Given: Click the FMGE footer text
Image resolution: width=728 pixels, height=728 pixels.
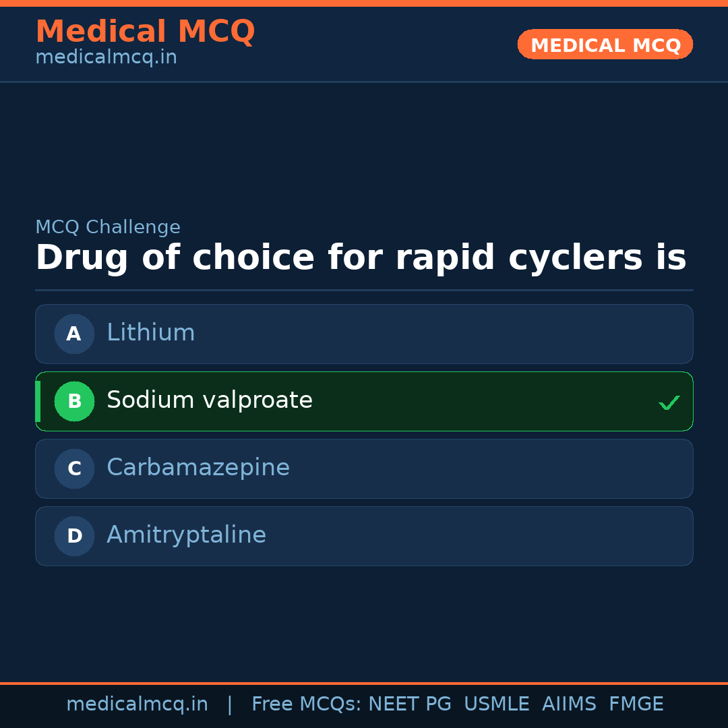Looking at the screenshot, I should tap(636, 704).
